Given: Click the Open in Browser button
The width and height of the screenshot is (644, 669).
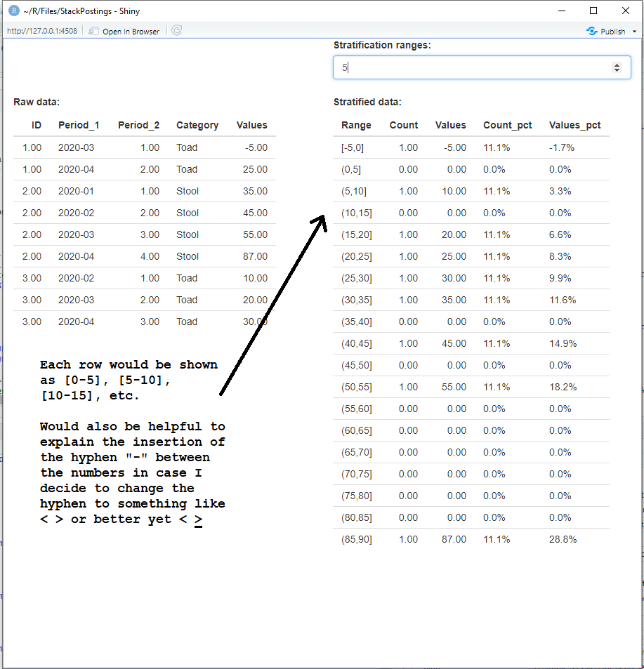Looking at the screenshot, I should 124,31.
